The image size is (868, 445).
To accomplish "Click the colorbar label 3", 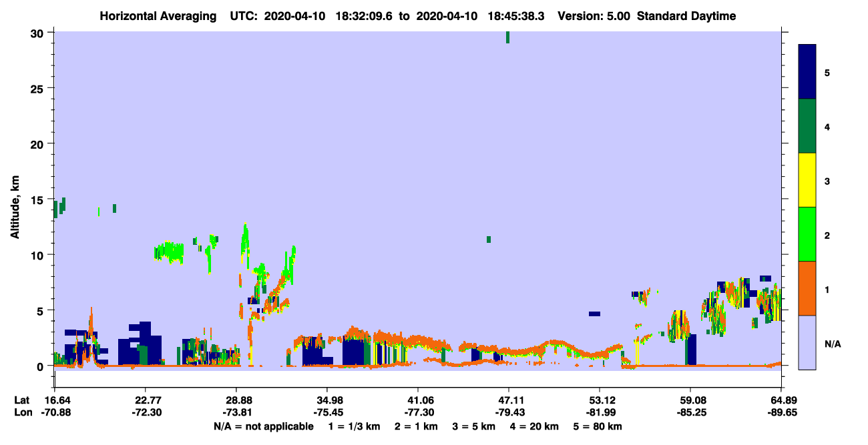I will 827,181.
